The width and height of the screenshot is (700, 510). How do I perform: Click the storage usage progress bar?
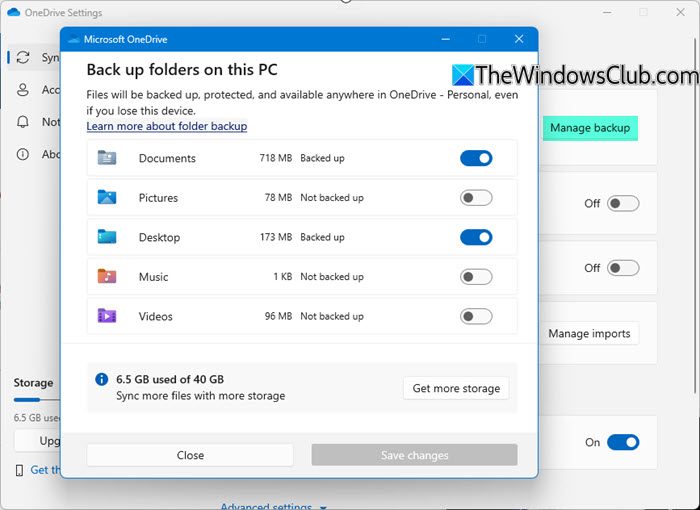tap(37, 400)
